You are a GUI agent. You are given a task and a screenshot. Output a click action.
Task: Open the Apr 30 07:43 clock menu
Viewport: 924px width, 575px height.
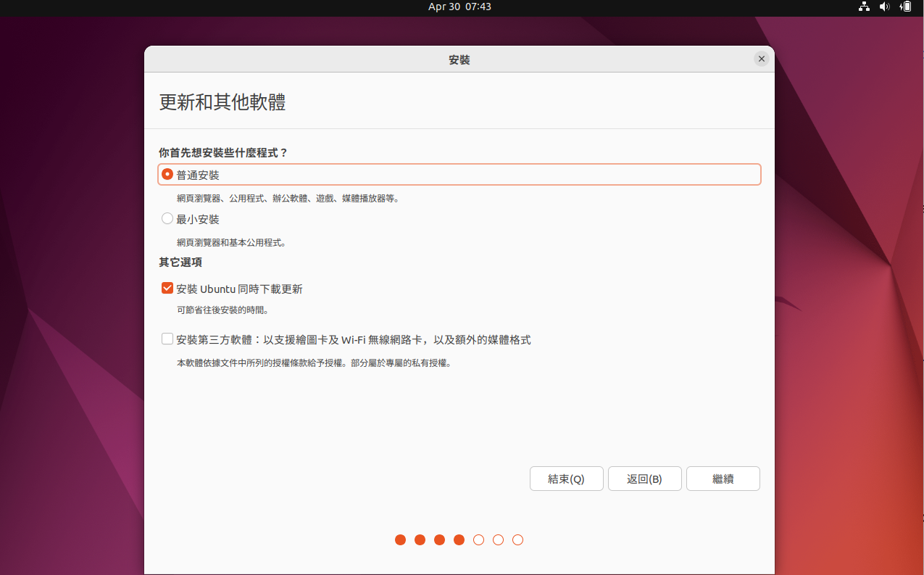[x=460, y=7]
